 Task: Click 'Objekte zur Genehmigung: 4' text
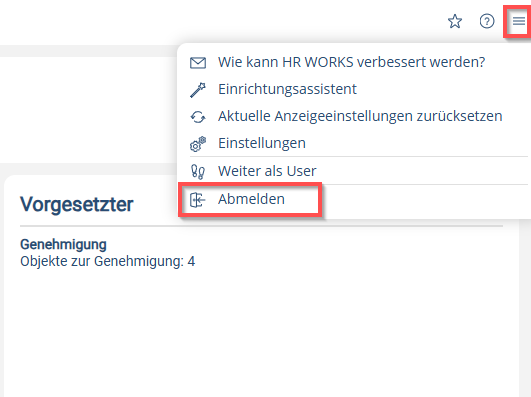click(x=108, y=261)
